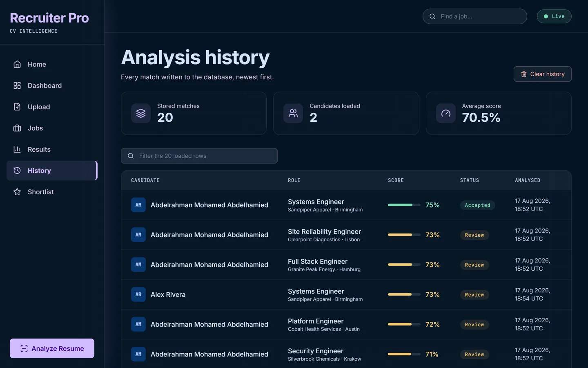
Task: Click the Candidates loaded people icon
Action: [x=293, y=113]
